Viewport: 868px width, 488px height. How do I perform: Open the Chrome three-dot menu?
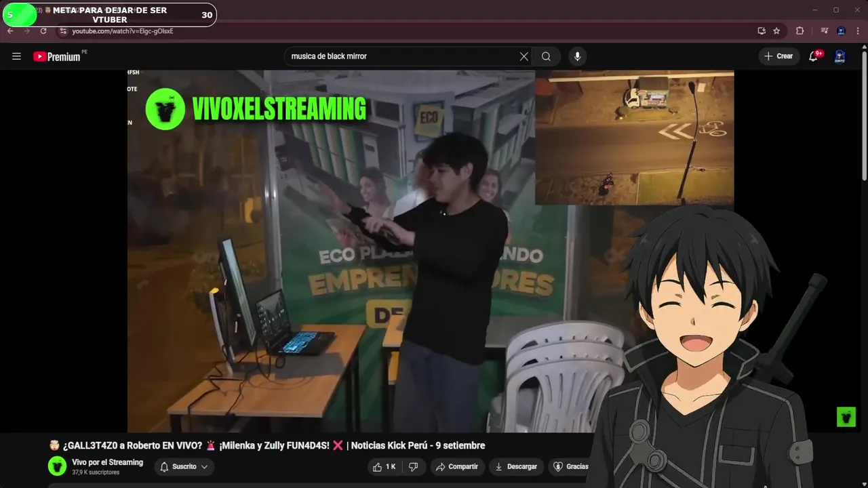coord(858,31)
